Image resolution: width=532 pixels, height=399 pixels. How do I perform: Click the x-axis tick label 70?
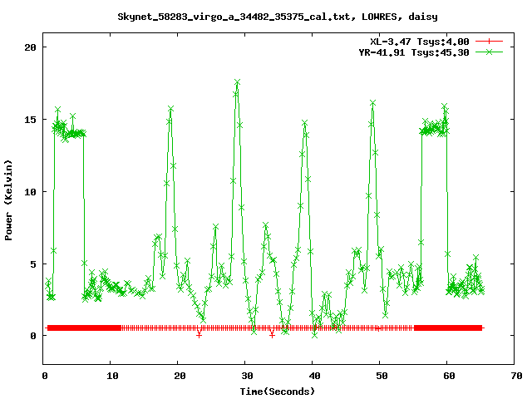click(x=516, y=376)
